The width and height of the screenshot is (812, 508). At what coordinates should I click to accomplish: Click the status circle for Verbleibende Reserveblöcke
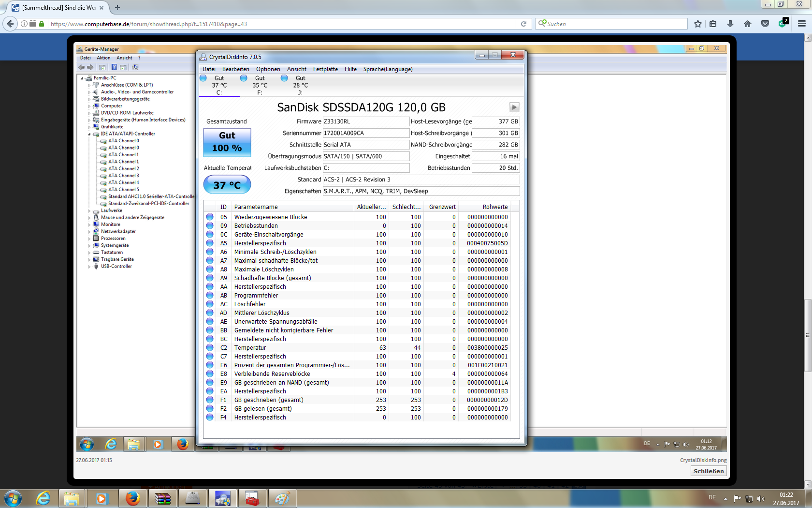point(210,374)
